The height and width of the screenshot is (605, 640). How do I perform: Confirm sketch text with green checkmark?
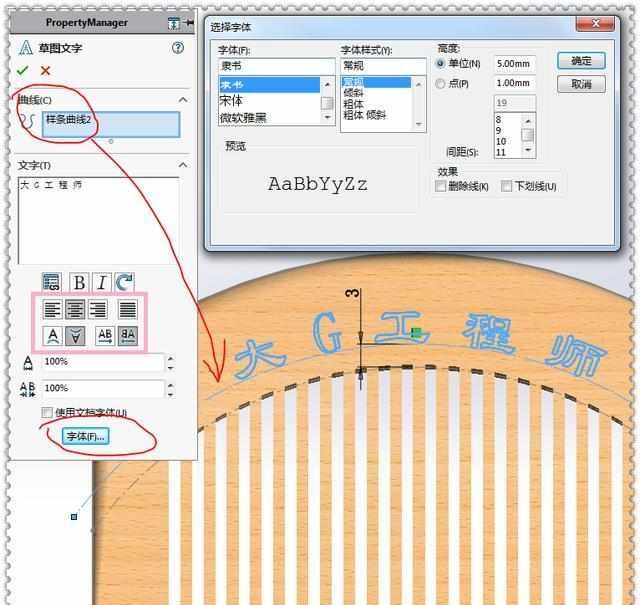point(22,71)
